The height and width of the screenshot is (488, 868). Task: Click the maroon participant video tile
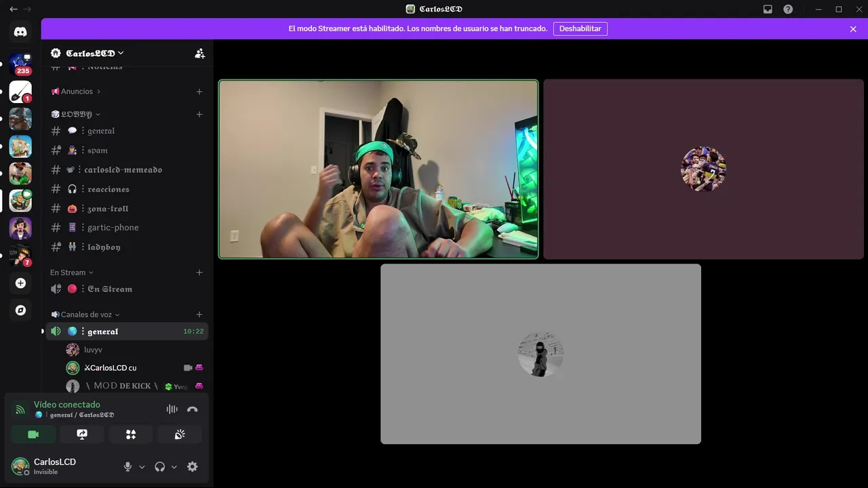[x=703, y=169]
